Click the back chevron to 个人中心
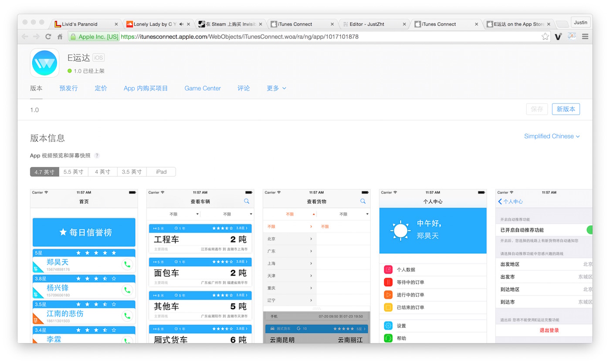Viewport: 610px width, 364px height. [500, 202]
